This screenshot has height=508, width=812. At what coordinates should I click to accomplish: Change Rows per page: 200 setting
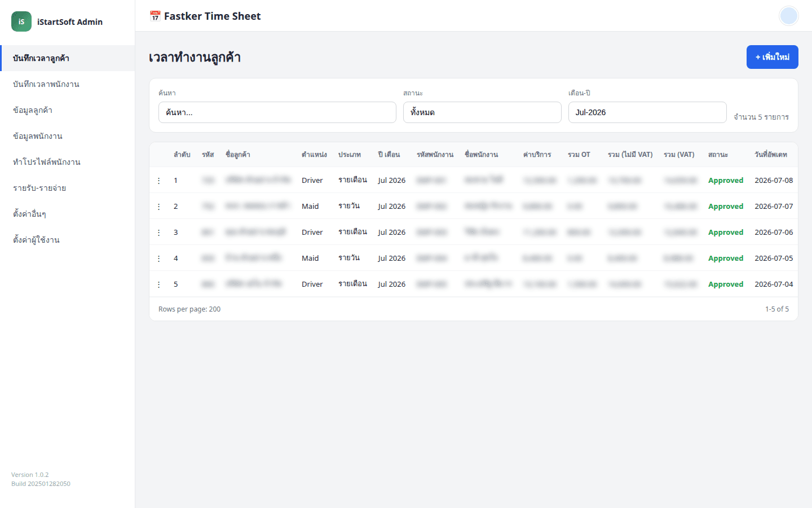point(189,309)
